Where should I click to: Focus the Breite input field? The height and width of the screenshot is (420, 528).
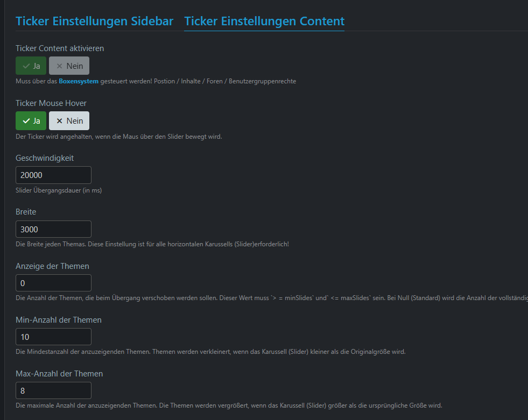pos(53,229)
